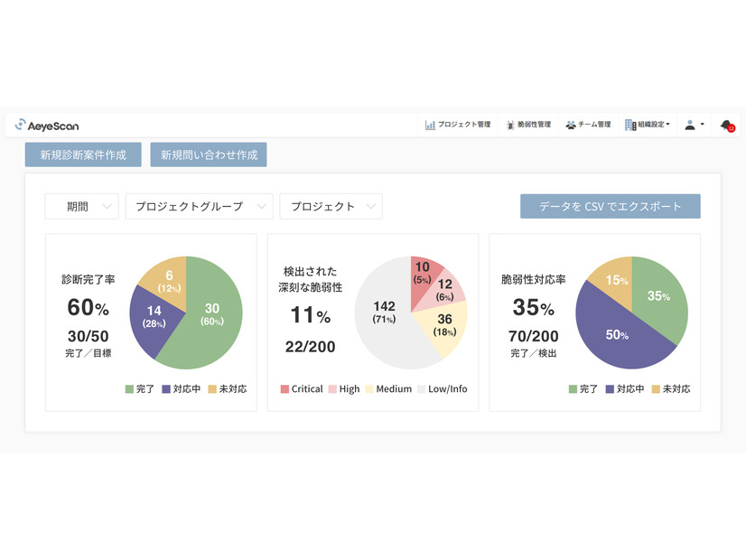Open プロジェクト管理 via the bar chart icon
746x560 pixels.
431,124
